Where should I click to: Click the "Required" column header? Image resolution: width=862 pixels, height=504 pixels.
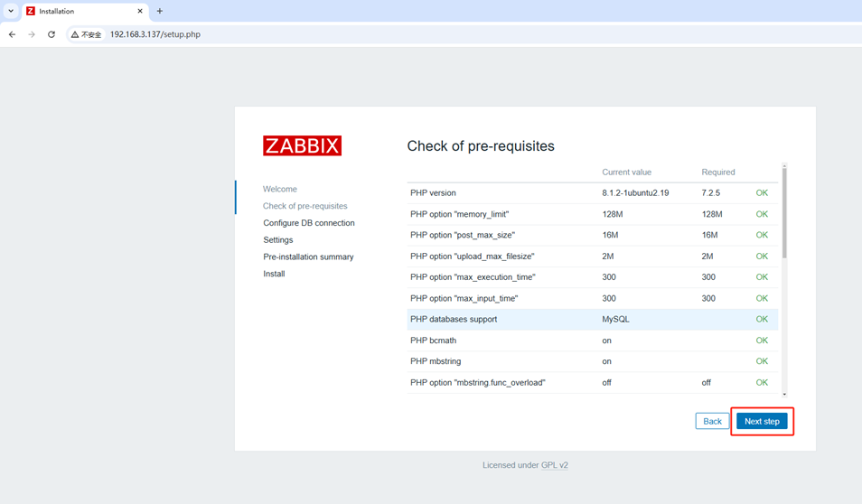click(x=718, y=172)
